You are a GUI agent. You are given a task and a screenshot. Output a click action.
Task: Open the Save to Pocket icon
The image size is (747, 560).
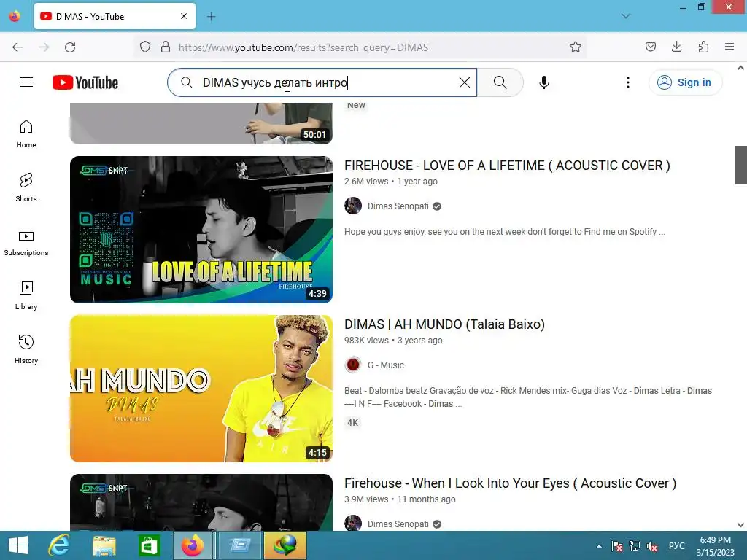[x=650, y=47]
